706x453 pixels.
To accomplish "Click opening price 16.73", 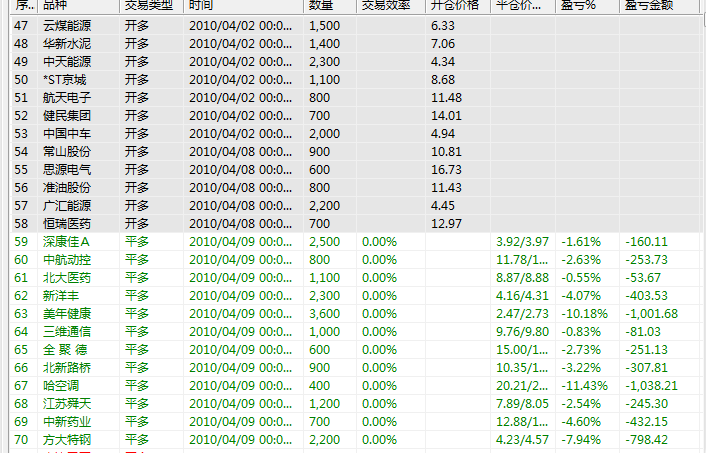I will coord(446,170).
